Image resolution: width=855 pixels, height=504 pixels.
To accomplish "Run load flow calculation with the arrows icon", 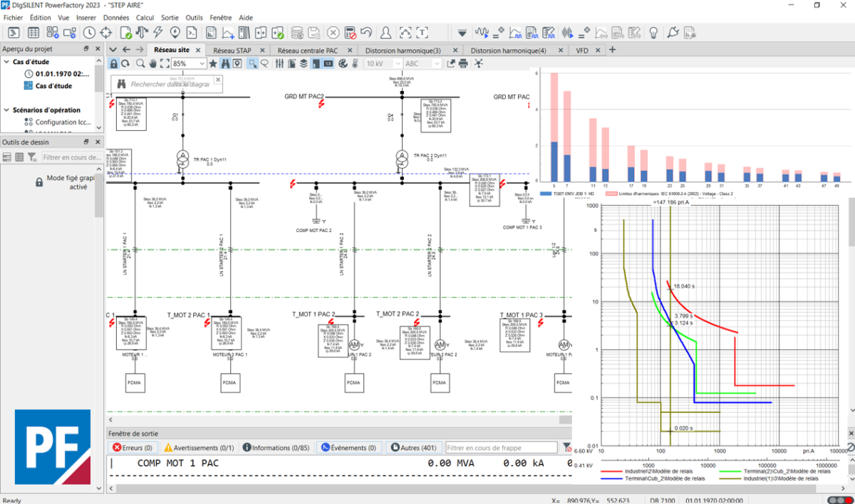I will coord(141,32).
